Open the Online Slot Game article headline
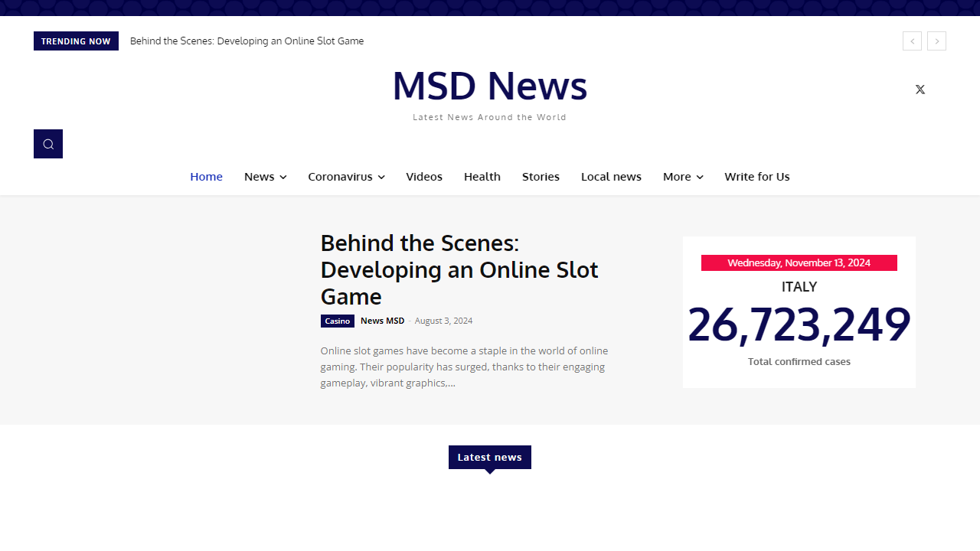This screenshot has width=980, height=551. 459,269
